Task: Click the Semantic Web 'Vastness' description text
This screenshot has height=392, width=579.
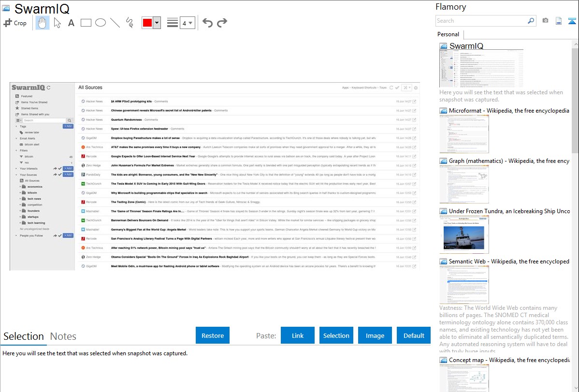Action: 504,329
